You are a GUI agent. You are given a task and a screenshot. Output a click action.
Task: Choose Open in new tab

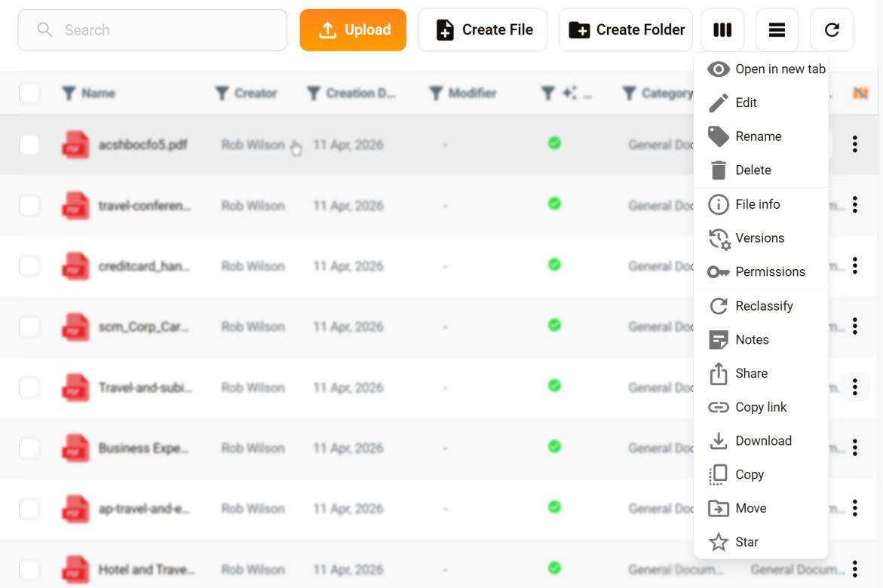761,69
